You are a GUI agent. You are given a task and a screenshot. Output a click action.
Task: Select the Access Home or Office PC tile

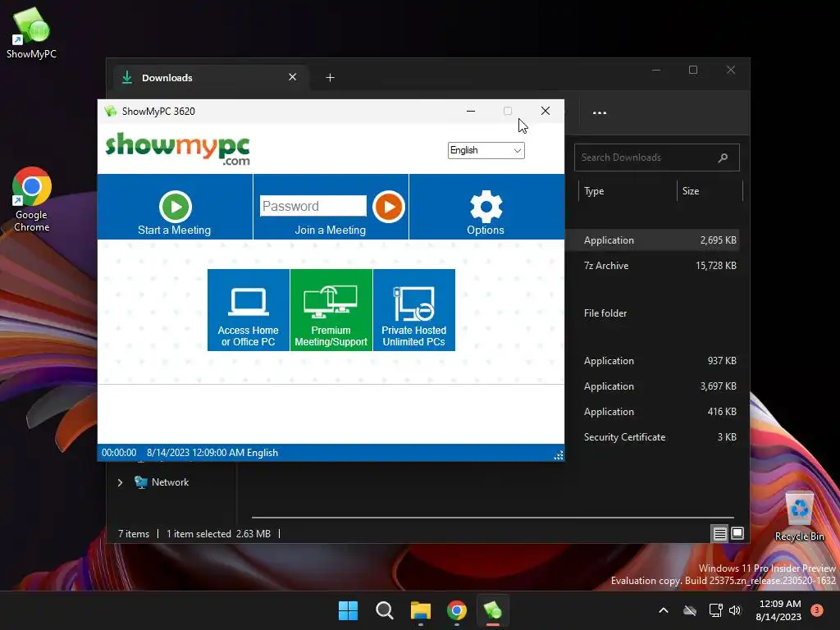pos(249,310)
